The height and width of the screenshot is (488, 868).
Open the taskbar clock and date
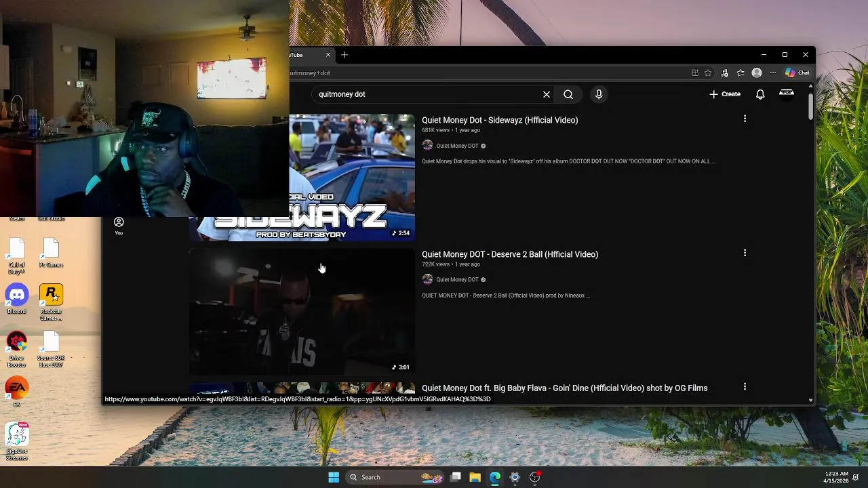click(x=836, y=477)
